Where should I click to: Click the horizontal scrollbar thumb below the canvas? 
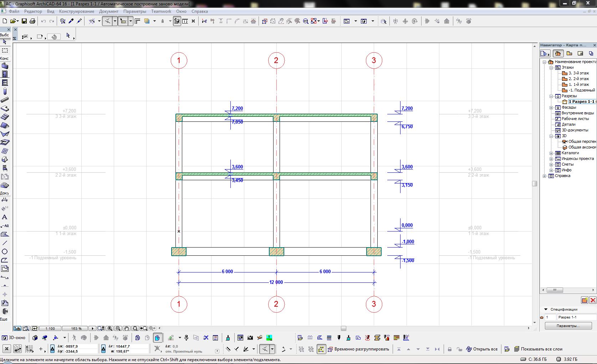point(343,328)
